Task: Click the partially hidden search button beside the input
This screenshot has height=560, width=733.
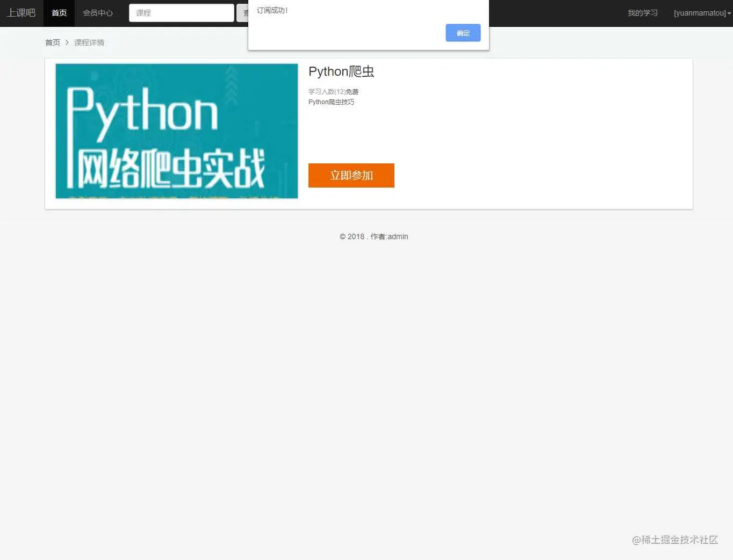Action: (x=242, y=13)
